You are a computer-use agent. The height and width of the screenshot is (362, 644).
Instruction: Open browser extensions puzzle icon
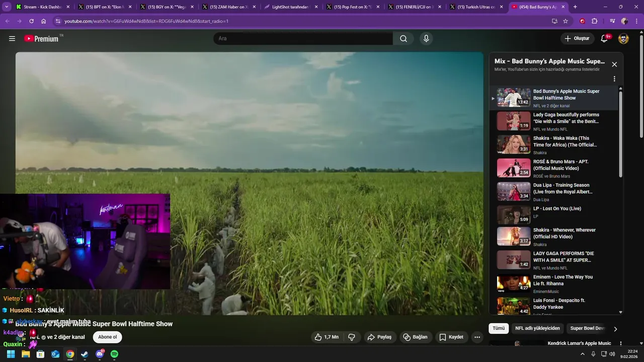pos(595,21)
